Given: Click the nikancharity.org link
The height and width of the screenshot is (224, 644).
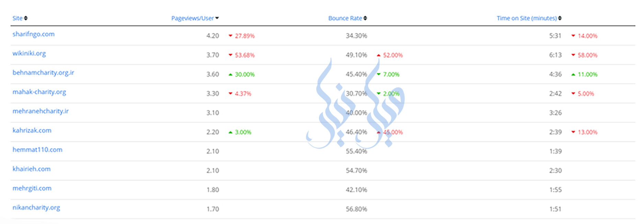Looking at the screenshot, I should coord(36,208).
